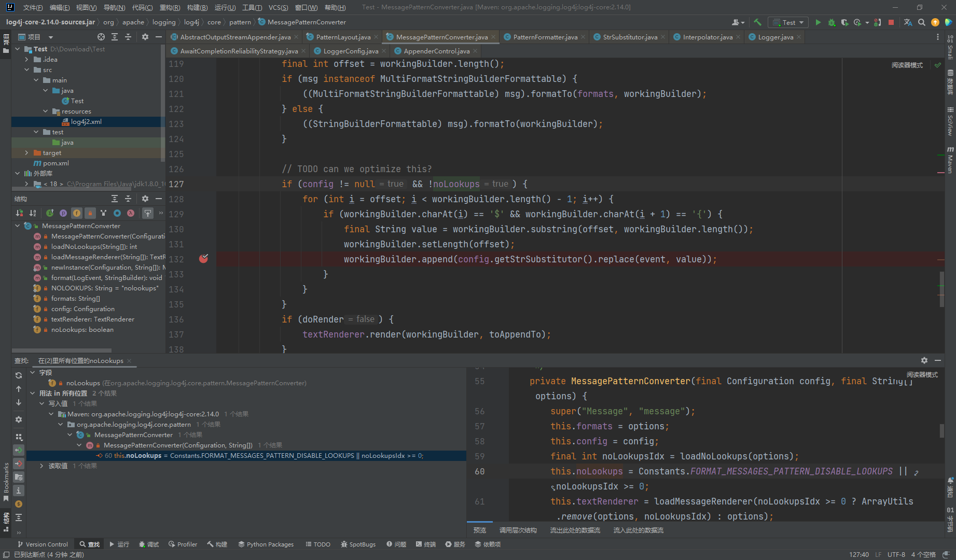Screen dimensions: 956x560
Task: Open TODO tool window button
Action: [318, 544]
